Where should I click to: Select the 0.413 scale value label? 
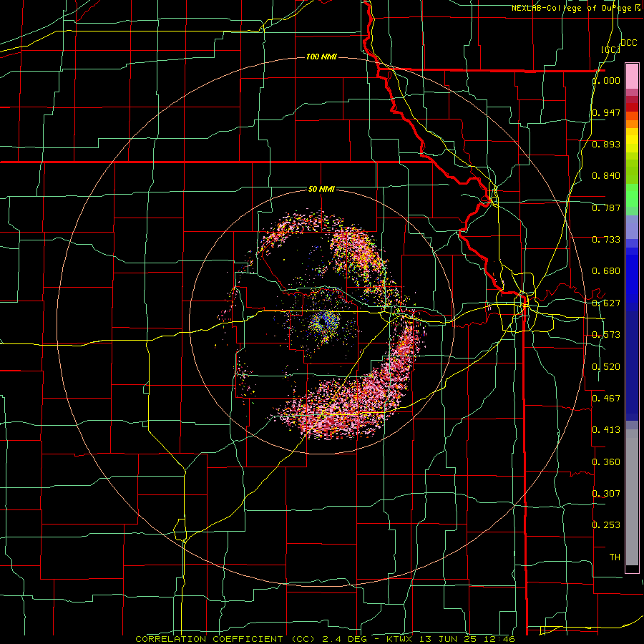click(606, 430)
